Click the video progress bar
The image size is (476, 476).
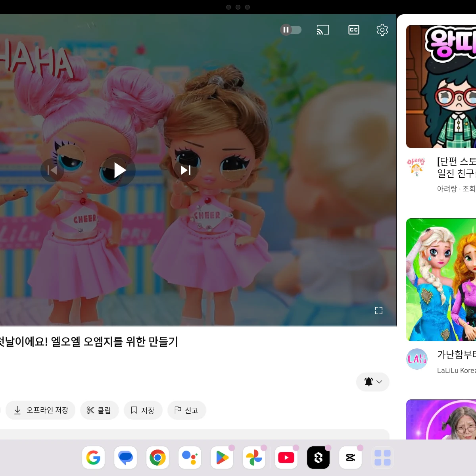click(198, 326)
